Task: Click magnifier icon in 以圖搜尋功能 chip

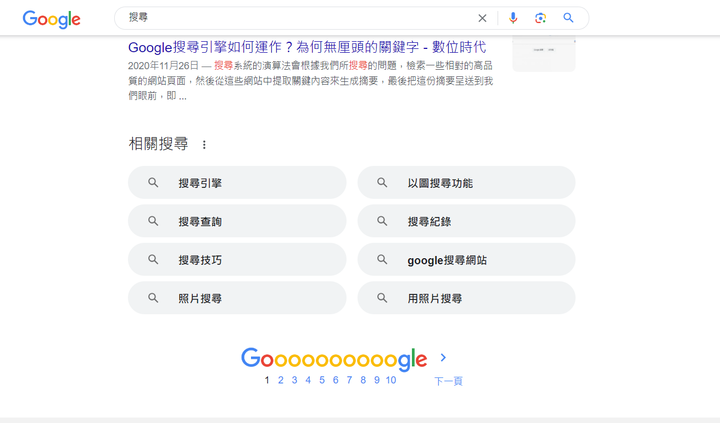Action: click(382, 183)
